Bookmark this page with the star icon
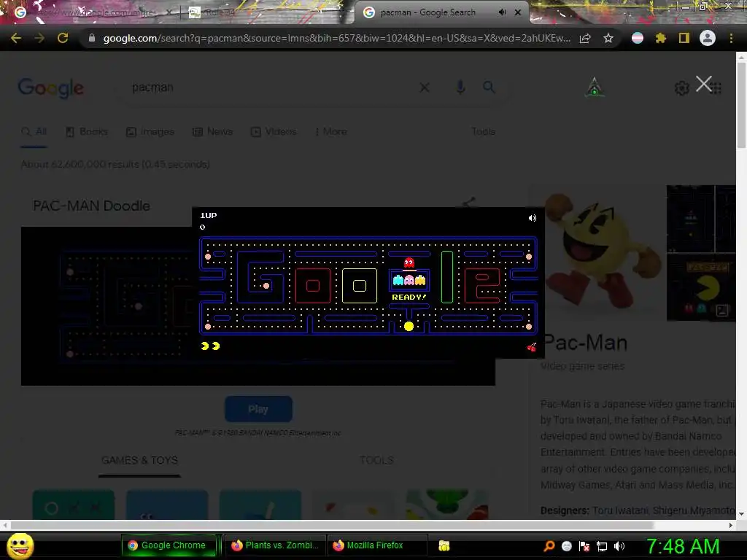 pos(608,38)
